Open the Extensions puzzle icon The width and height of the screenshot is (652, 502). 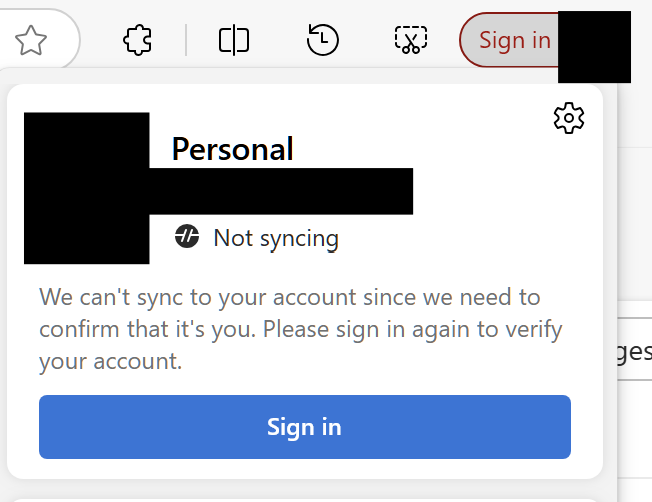tap(137, 40)
